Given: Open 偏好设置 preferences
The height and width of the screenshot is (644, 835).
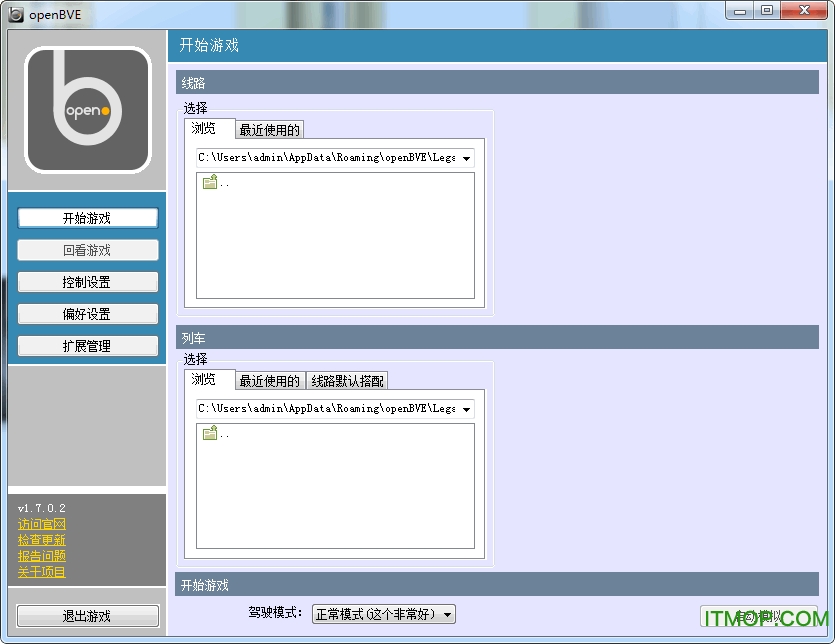Looking at the screenshot, I should click(x=87, y=314).
